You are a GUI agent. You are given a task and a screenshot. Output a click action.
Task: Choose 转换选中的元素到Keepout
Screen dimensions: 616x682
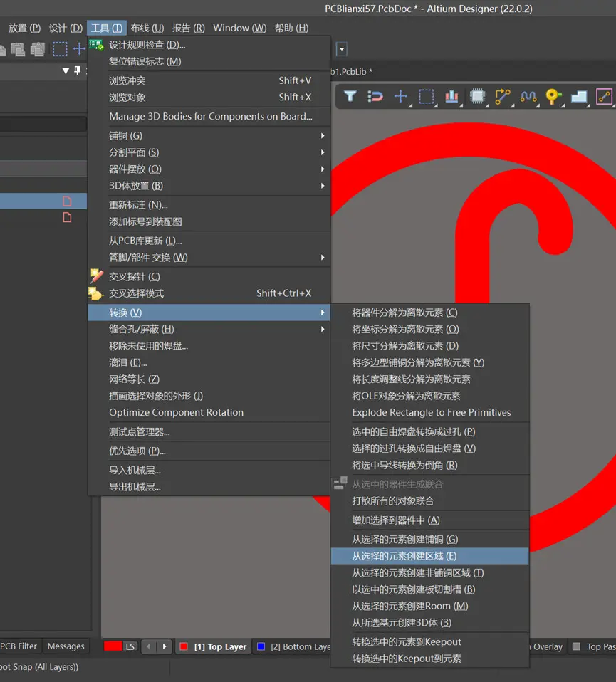(x=430, y=642)
